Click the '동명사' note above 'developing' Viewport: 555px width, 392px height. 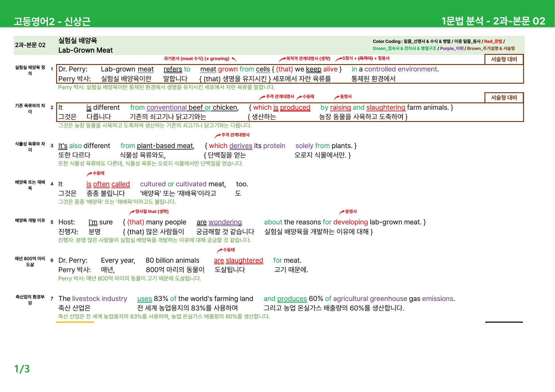coord(351,211)
